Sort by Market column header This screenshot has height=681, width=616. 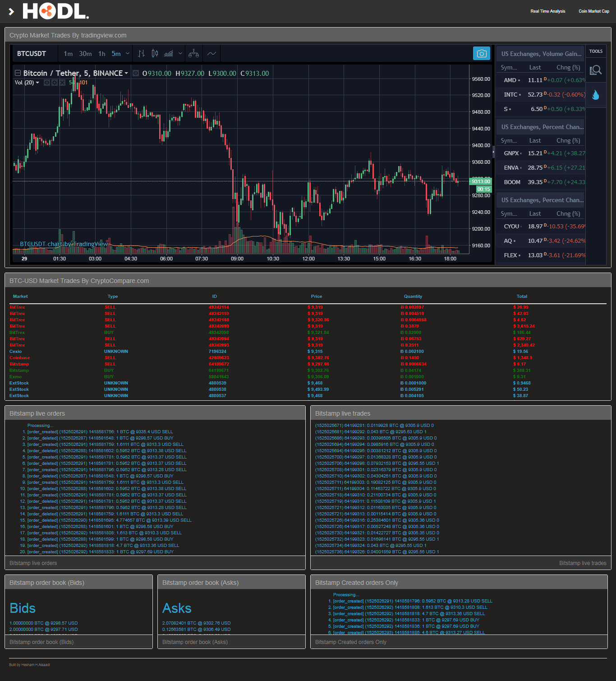[x=20, y=296]
